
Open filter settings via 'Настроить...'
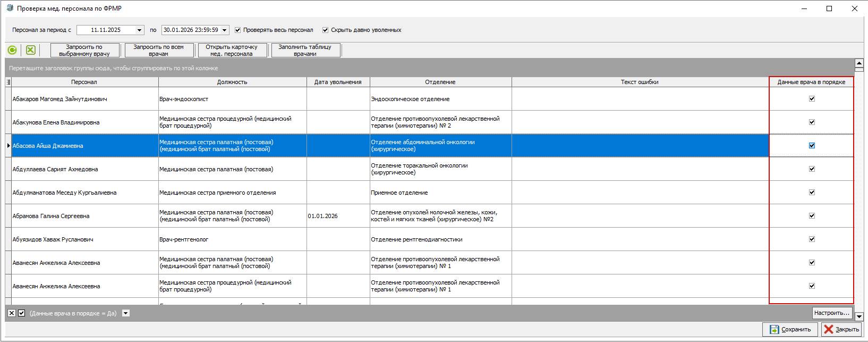coord(832,313)
